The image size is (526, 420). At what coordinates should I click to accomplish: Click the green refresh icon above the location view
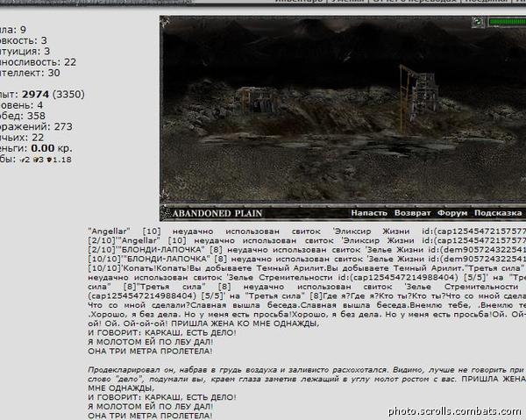tap(478, 23)
